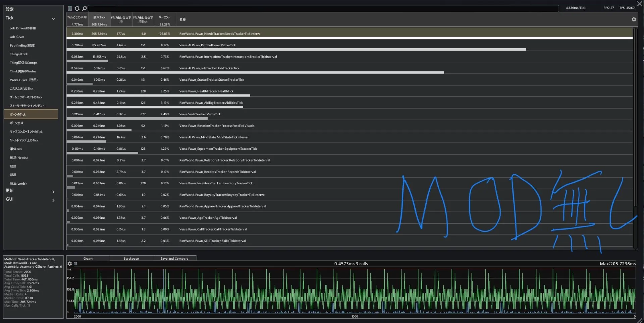The width and height of the screenshot is (644, 323).
Task: Select the Pawn_PathFollower:PatherTick row
Action: click(x=207, y=45)
